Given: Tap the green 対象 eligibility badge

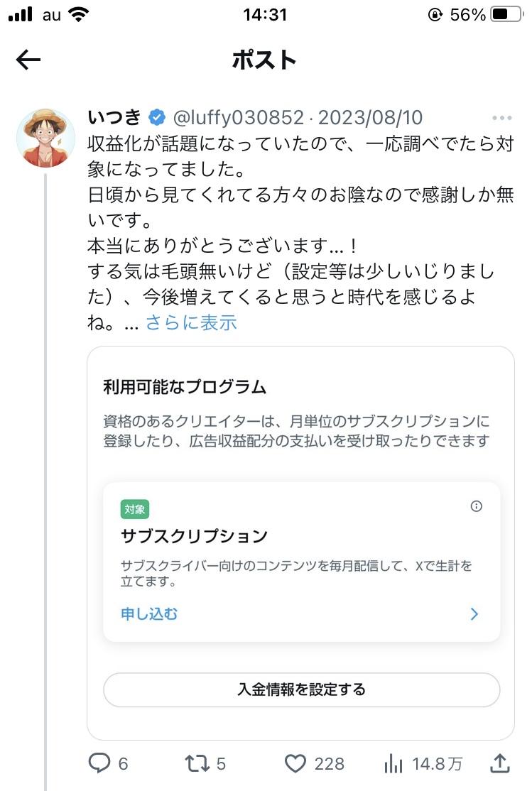Looking at the screenshot, I should (135, 508).
